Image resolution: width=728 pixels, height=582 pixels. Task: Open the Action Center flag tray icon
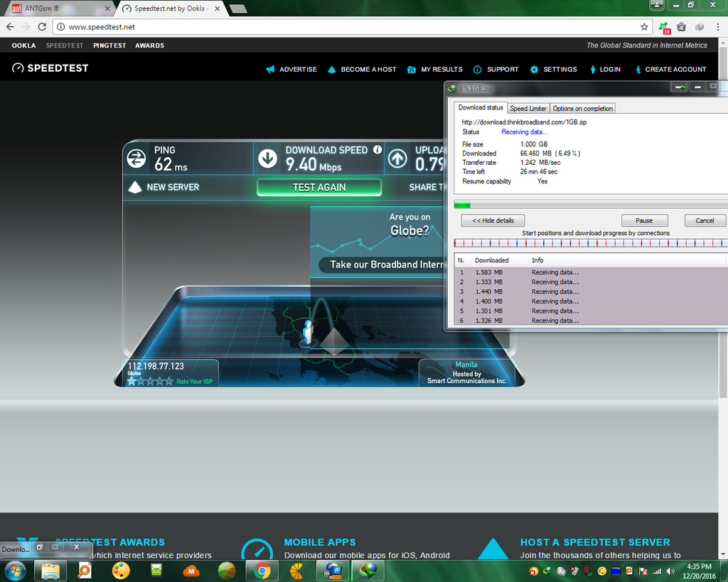pyautogui.click(x=643, y=571)
